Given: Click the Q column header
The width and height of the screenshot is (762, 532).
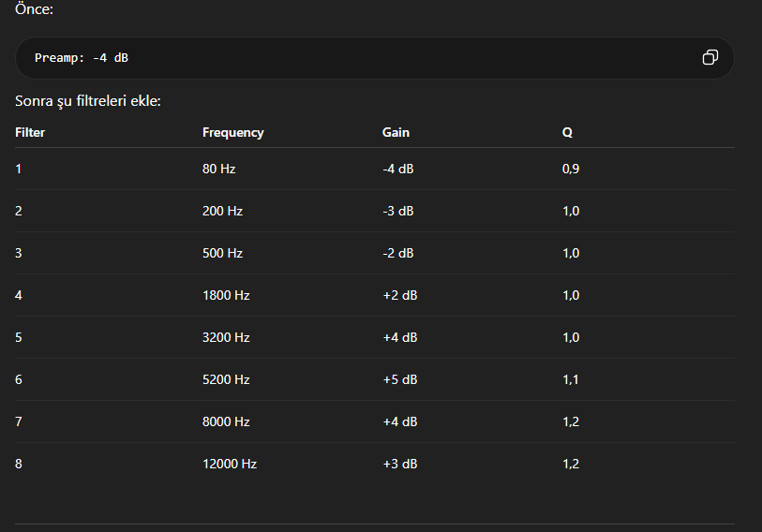Looking at the screenshot, I should click(x=567, y=133).
